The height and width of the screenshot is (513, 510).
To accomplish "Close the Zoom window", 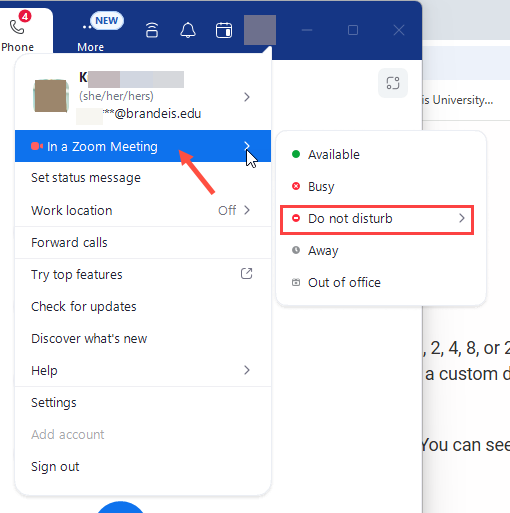I will click(399, 30).
